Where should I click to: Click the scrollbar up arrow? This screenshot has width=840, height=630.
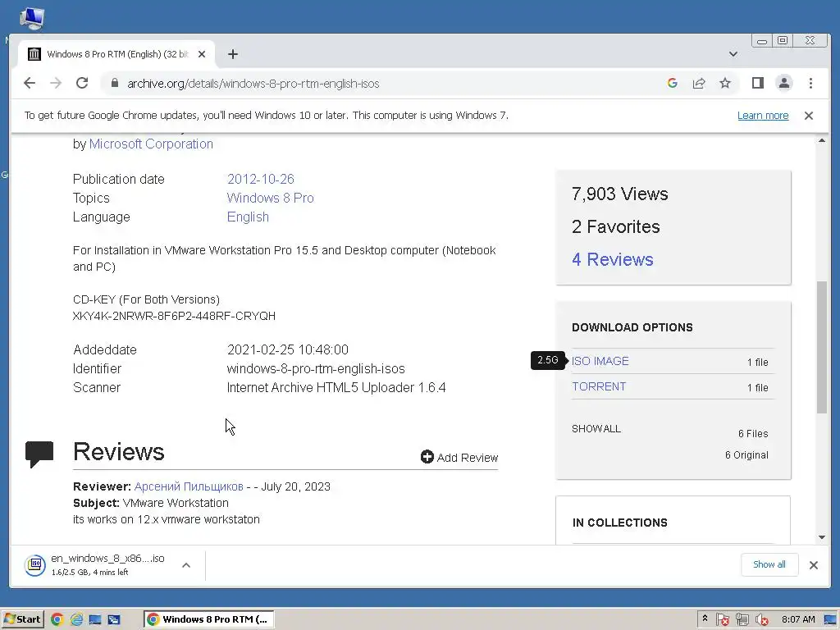[x=822, y=140]
